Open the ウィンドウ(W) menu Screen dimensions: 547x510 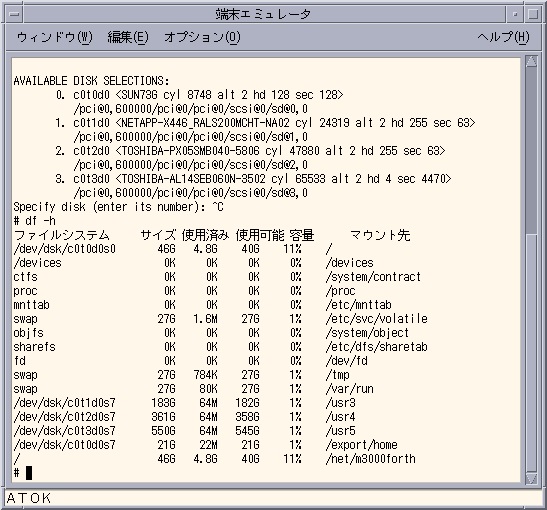[x=54, y=37]
